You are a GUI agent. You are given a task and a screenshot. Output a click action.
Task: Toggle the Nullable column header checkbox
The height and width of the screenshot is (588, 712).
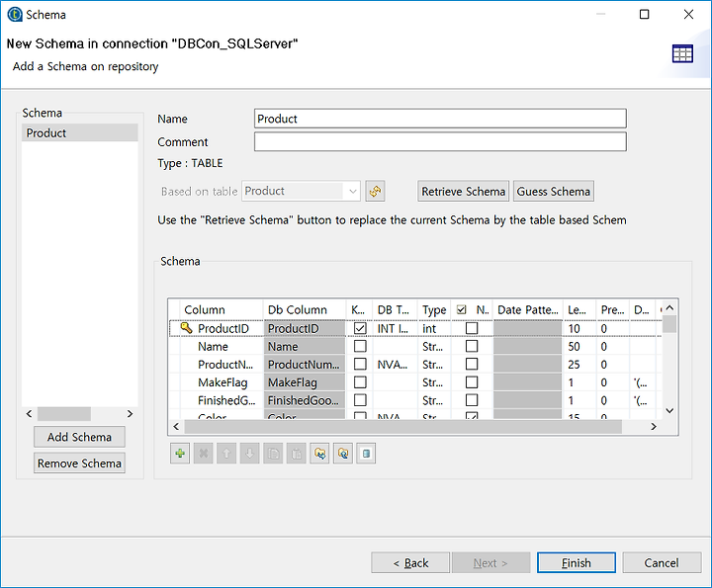tap(462, 309)
